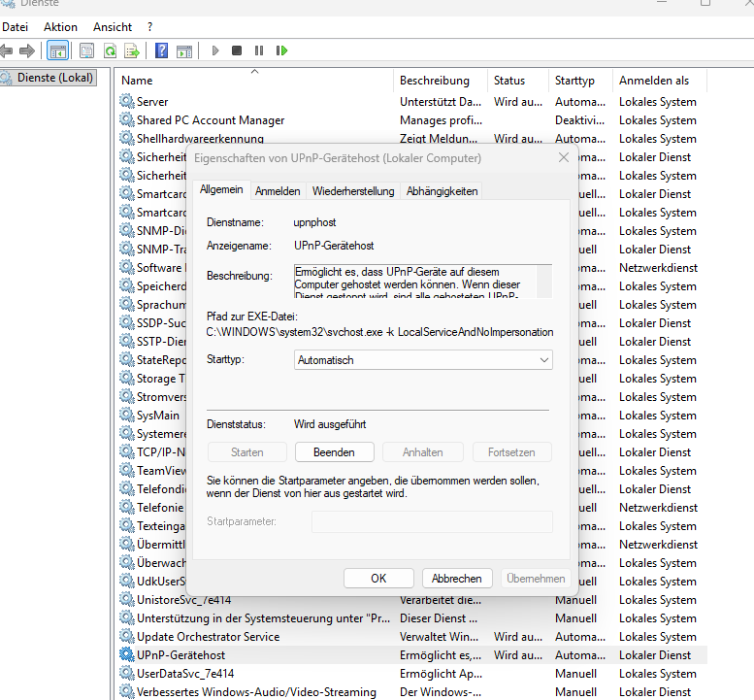Open the Properties toolbar icon

[x=87, y=50]
